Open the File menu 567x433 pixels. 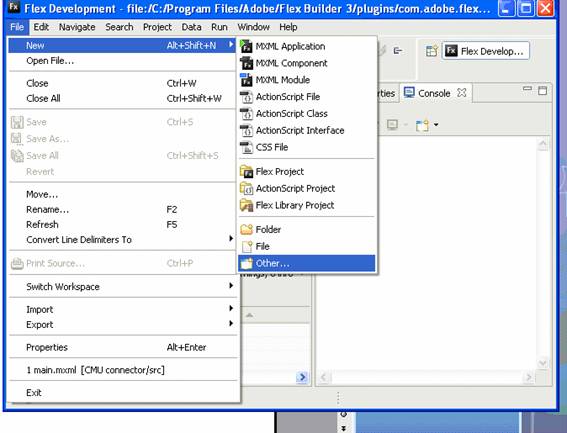click(17, 27)
